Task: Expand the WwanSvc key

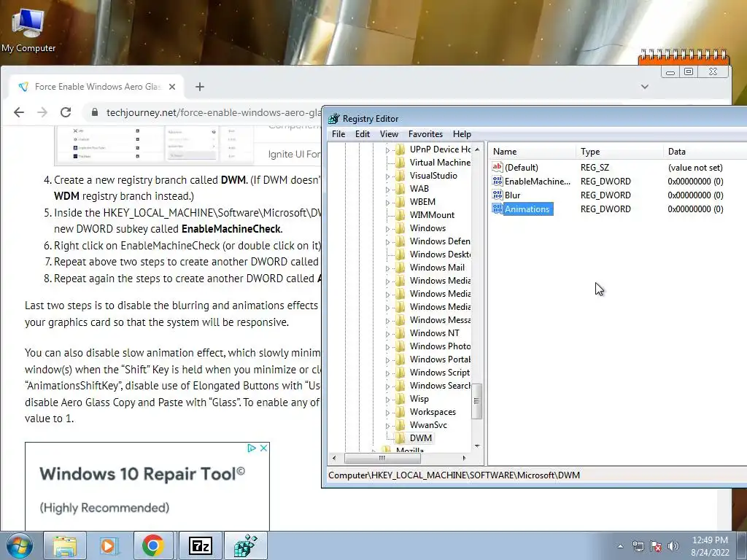Action: pos(387,426)
